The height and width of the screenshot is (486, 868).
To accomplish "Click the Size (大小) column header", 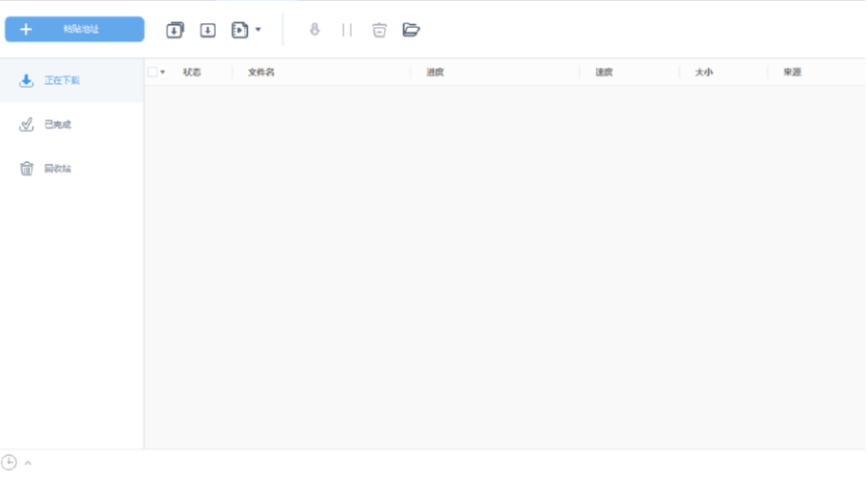I will tap(704, 72).
